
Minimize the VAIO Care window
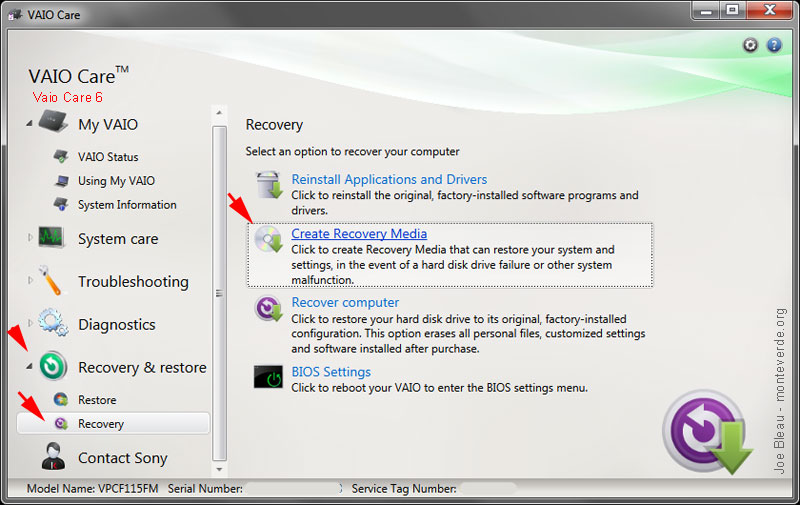706,11
